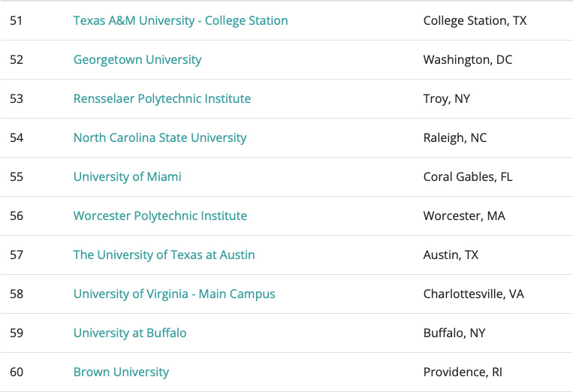Image resolution: width=573 pixels, height=392 pixels.
Task: Click the Raleigh, NC location cell
Action: point(454,138)
